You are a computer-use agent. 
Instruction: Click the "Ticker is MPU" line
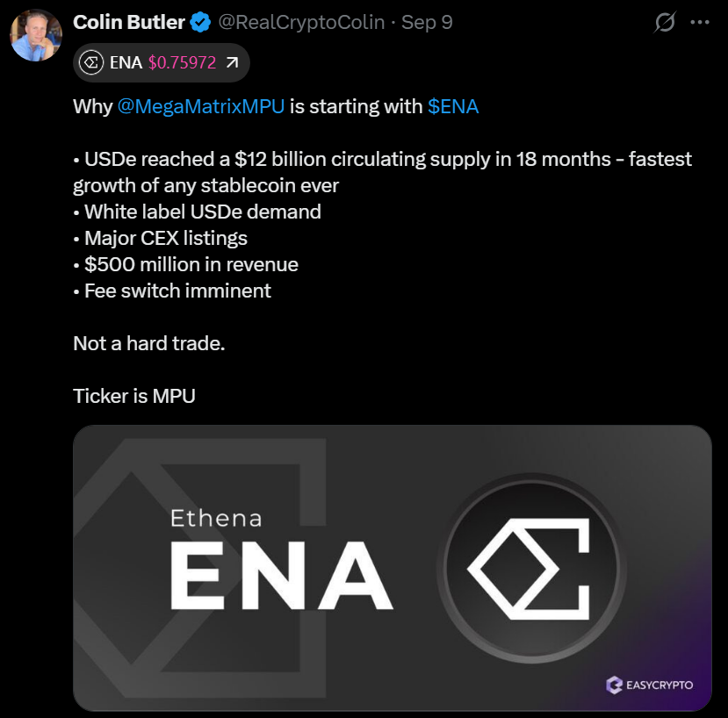coord(134,396)
